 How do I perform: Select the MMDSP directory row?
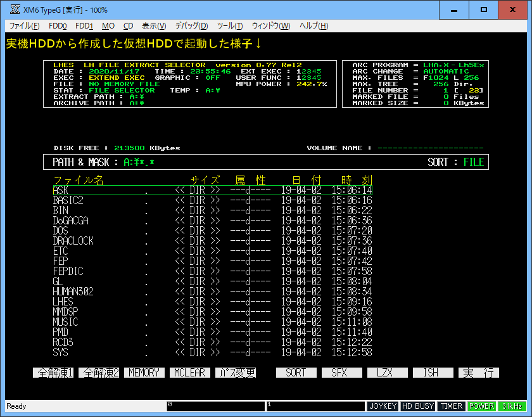tap(212, 312)
